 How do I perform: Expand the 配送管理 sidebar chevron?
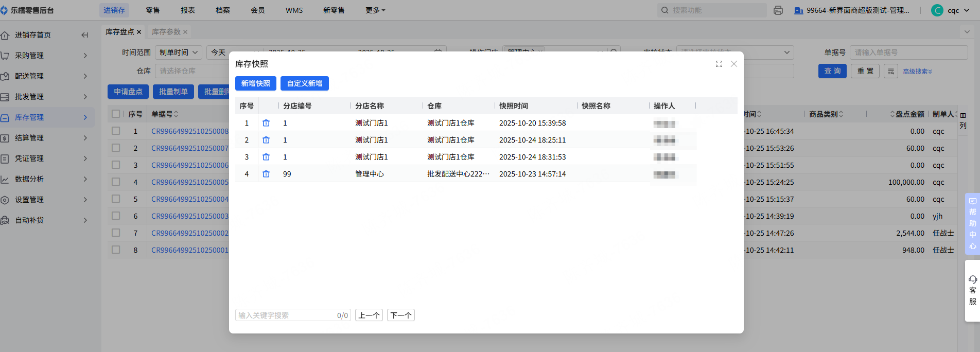click(85, 76)
